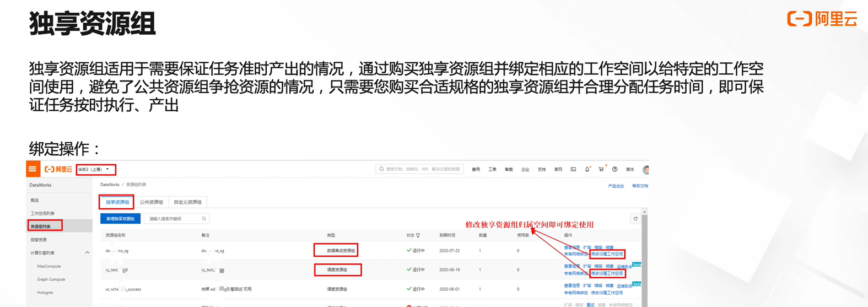
Task: Open the shopping cart icon
Action: click(601, 169)
